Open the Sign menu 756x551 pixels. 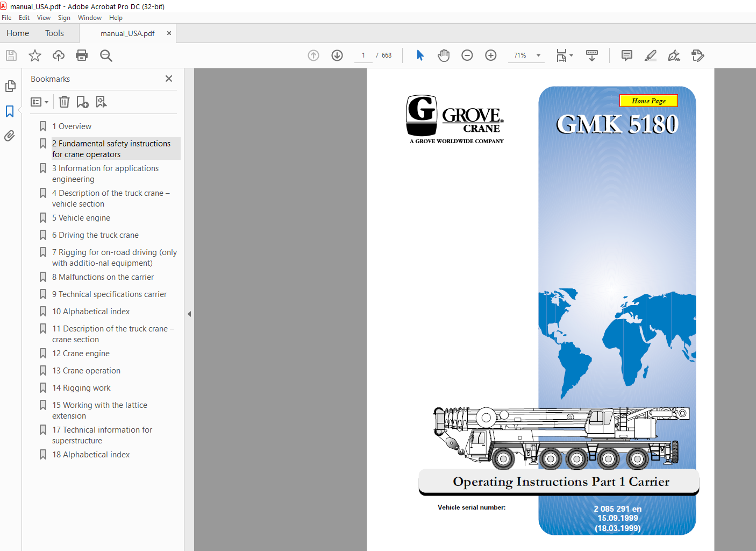(64, 18)
